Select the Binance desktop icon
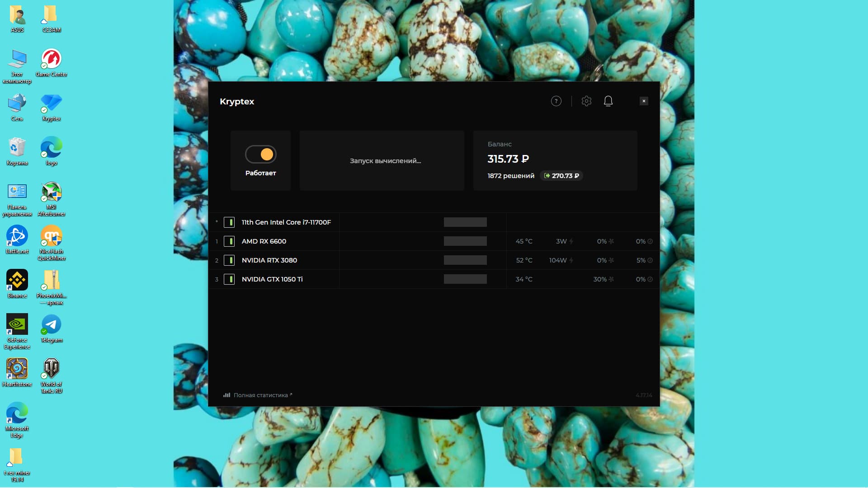 pyautogui.click(x=17, y=284)
